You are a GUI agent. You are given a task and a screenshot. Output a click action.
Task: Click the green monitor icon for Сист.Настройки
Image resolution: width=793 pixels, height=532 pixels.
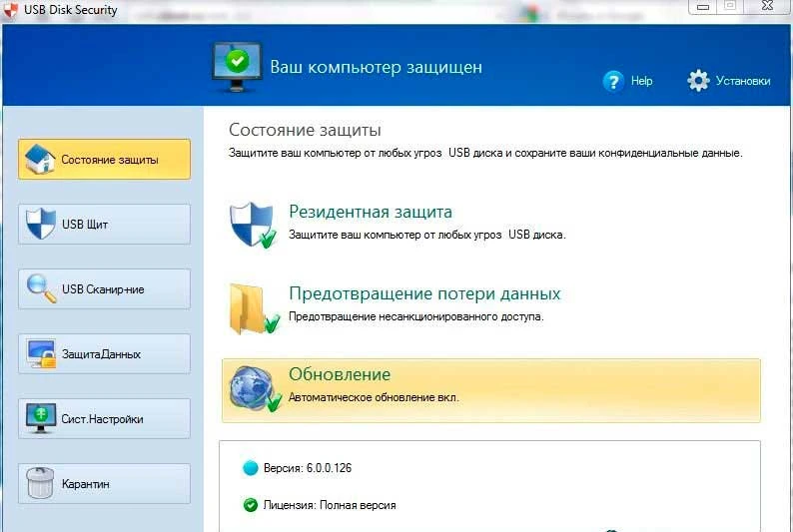41,418
